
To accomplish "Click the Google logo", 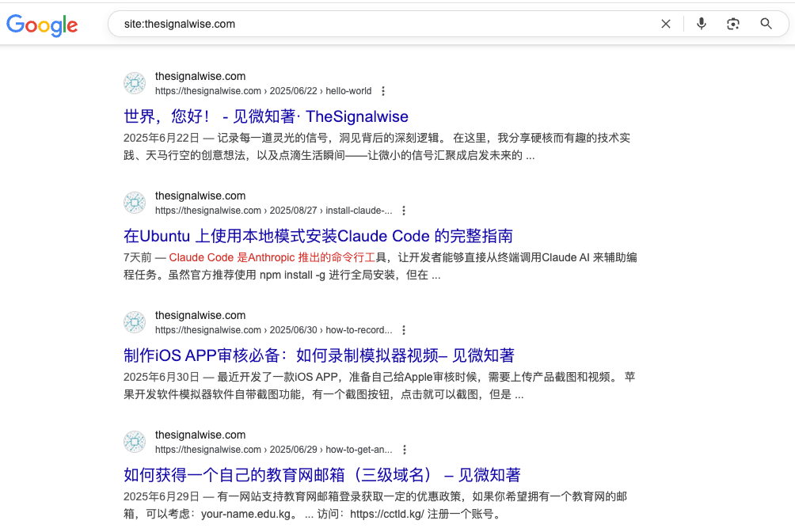I will tap(42, 25).
